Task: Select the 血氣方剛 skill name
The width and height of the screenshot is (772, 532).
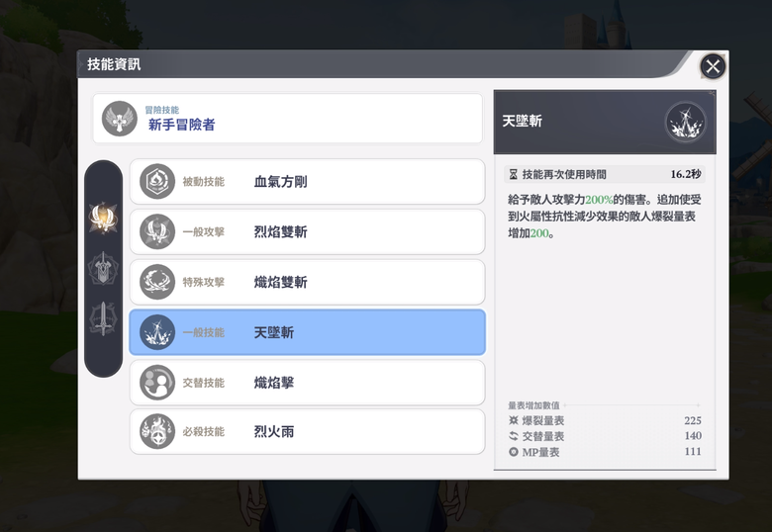Action: point(281,181)
